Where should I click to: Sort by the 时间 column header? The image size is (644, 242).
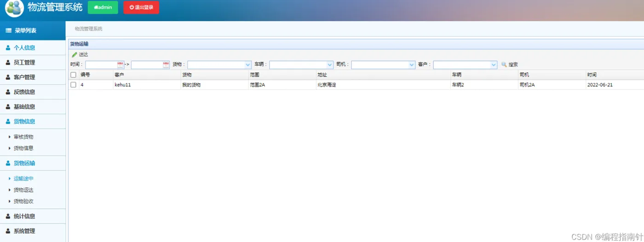tap(615, 75)
